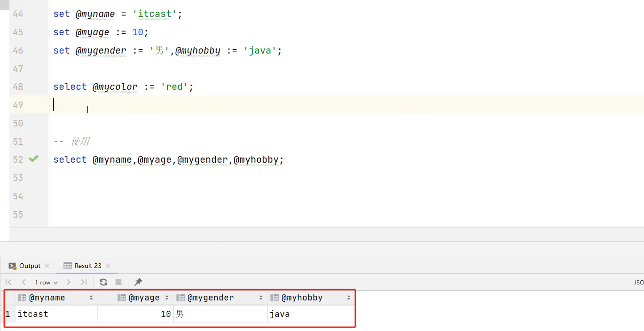Close the Output tab
Image resolution: width=644 pixels, height=331 pixels.
coord(47,266)
